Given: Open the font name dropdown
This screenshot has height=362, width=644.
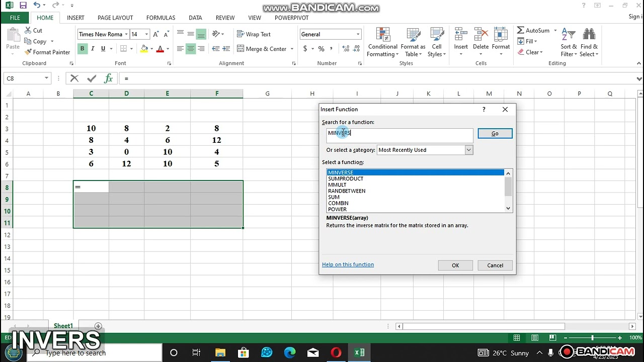Looking at the screenshot, I should [x=126, y=34].
